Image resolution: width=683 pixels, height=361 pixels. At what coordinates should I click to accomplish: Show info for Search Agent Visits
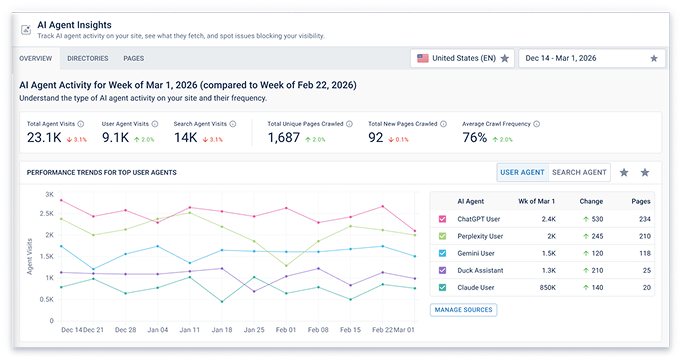coord(233,124)
